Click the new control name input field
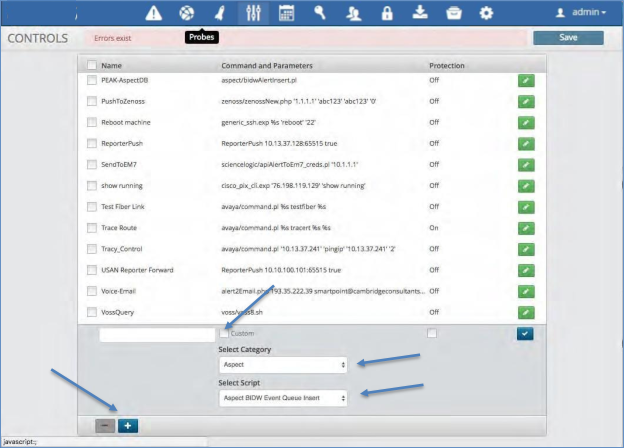 click(157, 334)
